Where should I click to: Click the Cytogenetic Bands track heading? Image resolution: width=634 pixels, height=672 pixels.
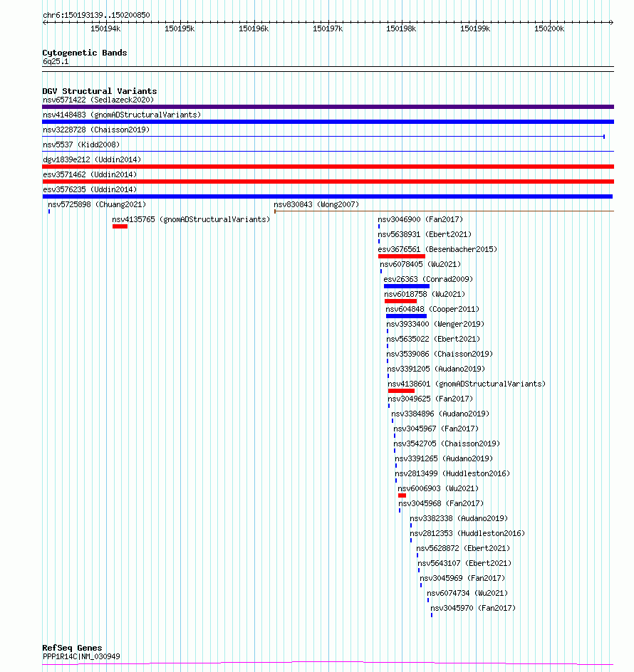85,53
